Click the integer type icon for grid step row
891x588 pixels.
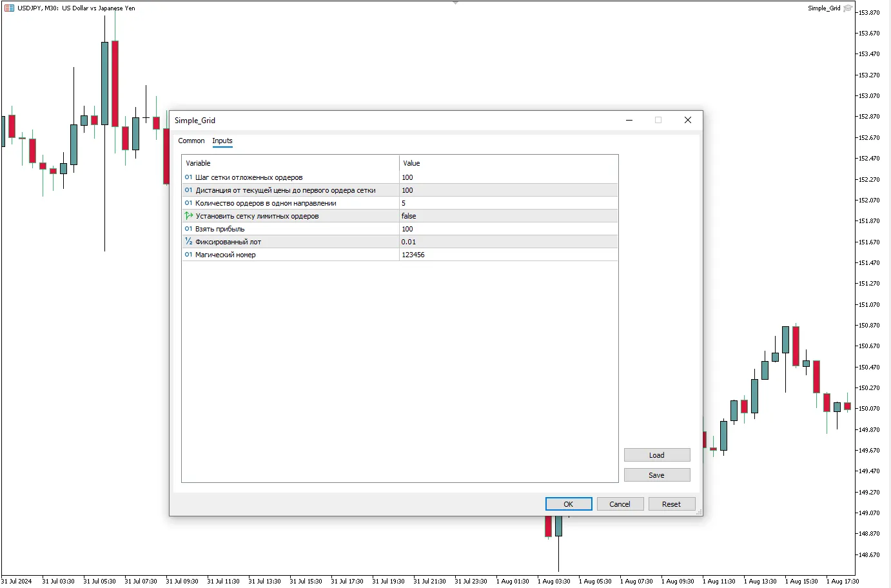188,177
